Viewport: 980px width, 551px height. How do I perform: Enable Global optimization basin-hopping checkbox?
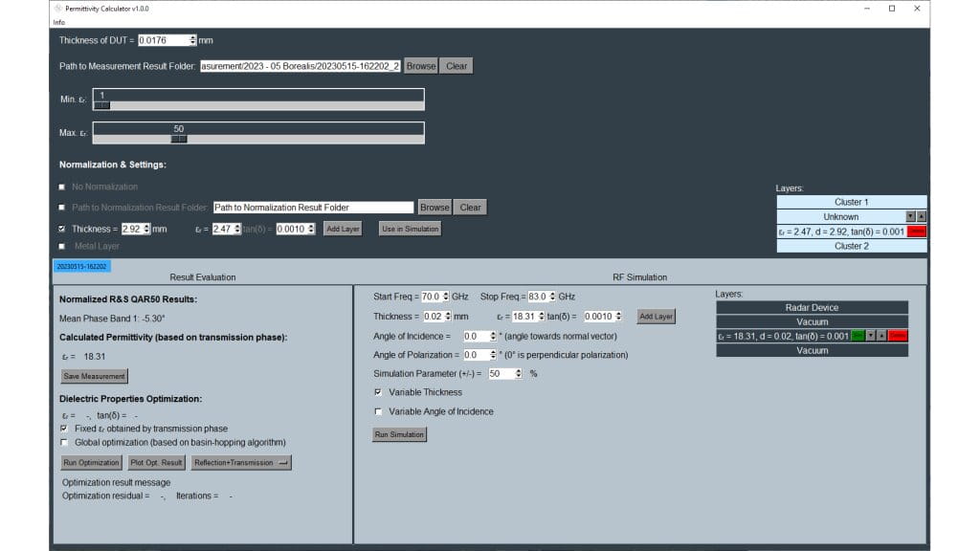[x=65, y=442]
